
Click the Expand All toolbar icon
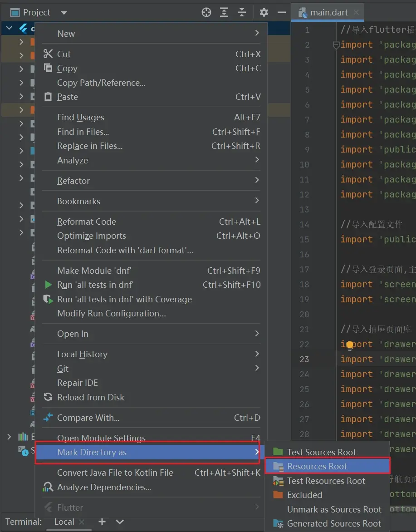tap(224, 13)
